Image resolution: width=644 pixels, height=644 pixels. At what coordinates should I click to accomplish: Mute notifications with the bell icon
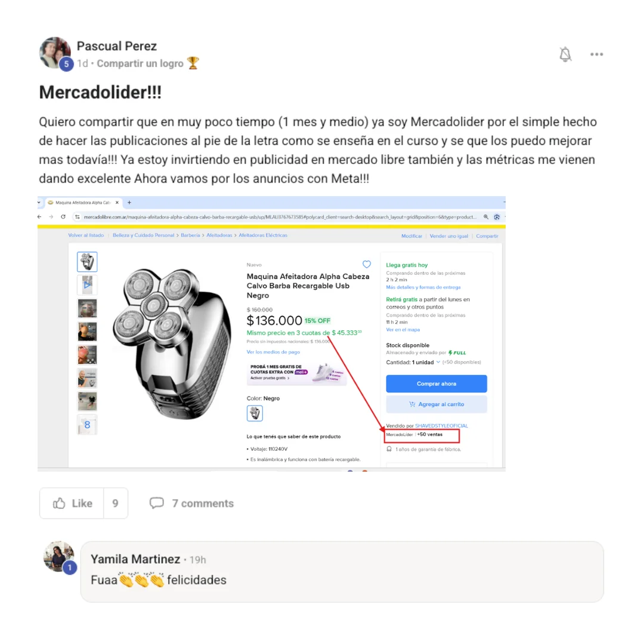point(565,54)
